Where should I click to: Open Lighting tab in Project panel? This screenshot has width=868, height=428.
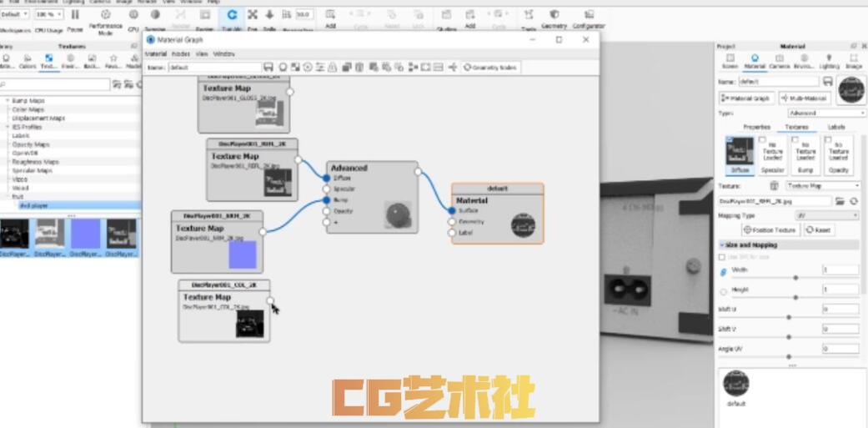[x=829, y=62]
